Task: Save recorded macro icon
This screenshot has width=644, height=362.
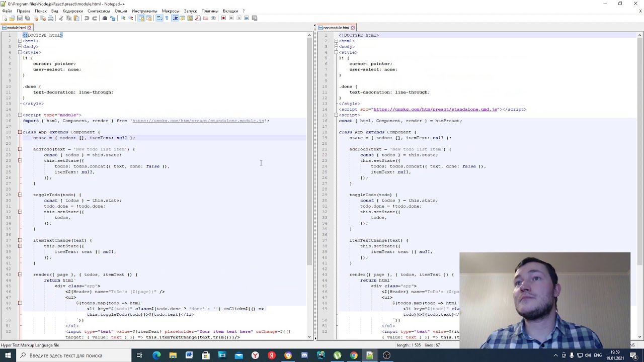Action: pos(255,18)
